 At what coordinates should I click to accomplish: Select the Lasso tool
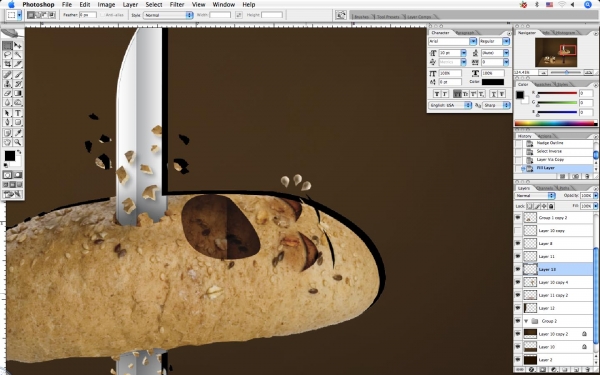7,55
